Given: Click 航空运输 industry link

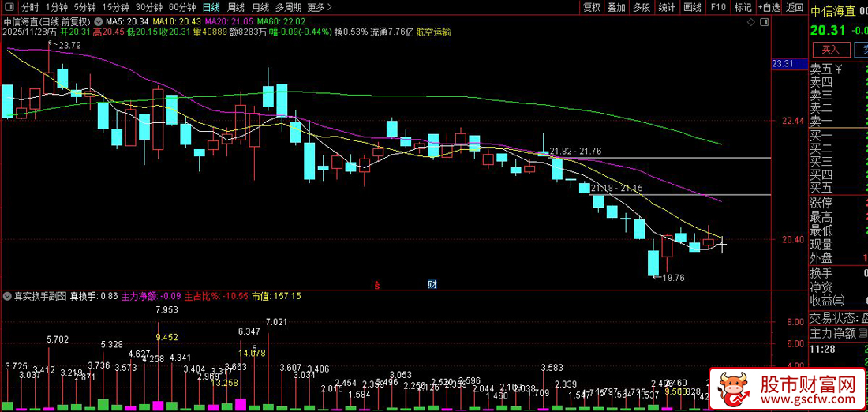Looking at the screenshot, I should (x=433, y=32).
